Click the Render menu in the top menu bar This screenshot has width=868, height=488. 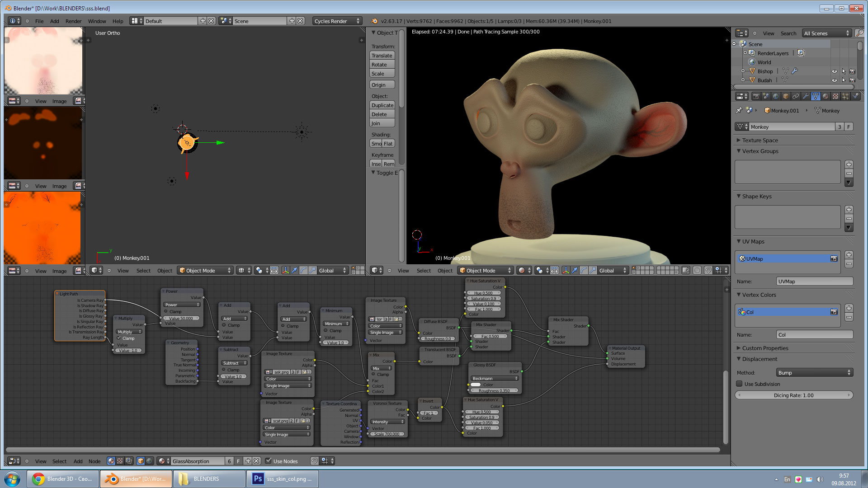[x=73, y=20]
